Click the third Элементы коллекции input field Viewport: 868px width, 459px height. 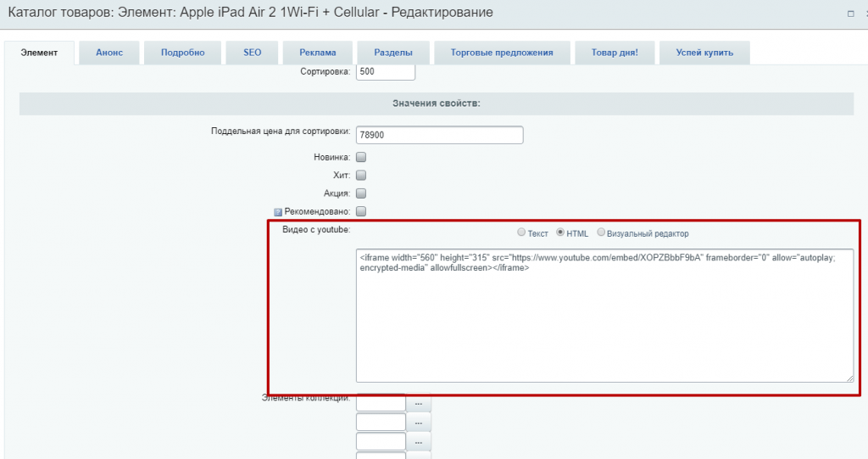(381, 441)
